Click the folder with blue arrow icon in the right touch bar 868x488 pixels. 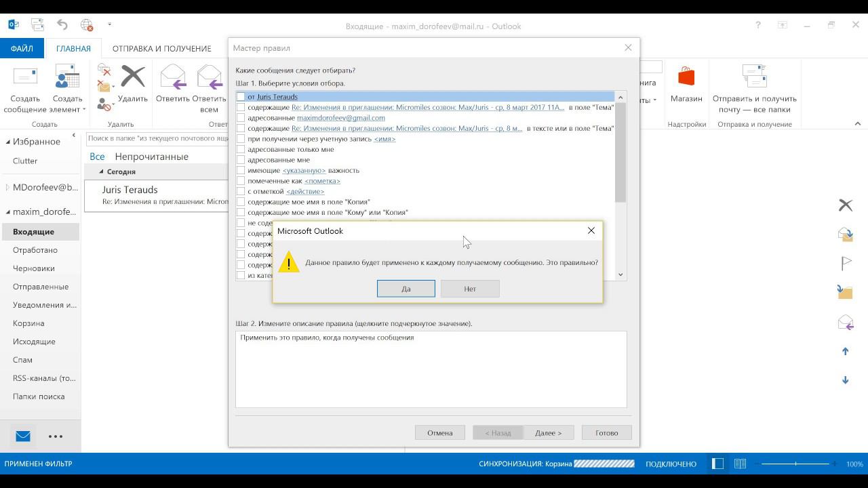click(x=845, y=292)
